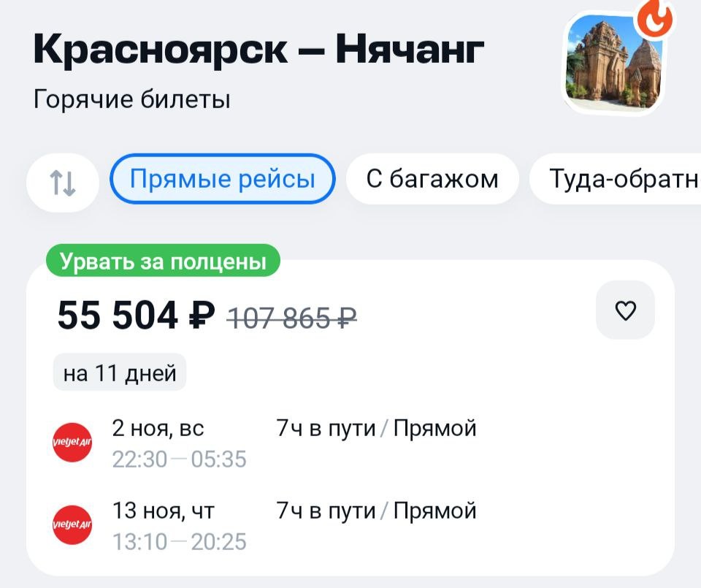701x588 pixels.
Task: Click the sort arrows icon button
Action: (63, 180)
